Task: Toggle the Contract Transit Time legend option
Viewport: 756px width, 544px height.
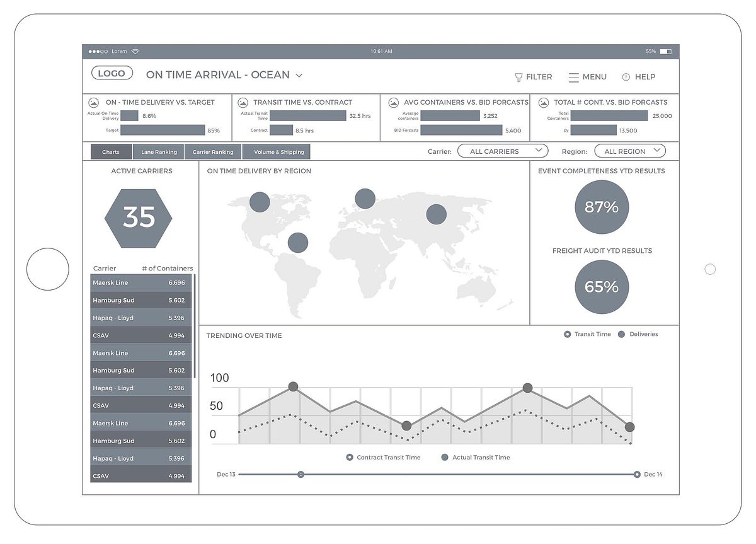Action: tap(350, 457)
